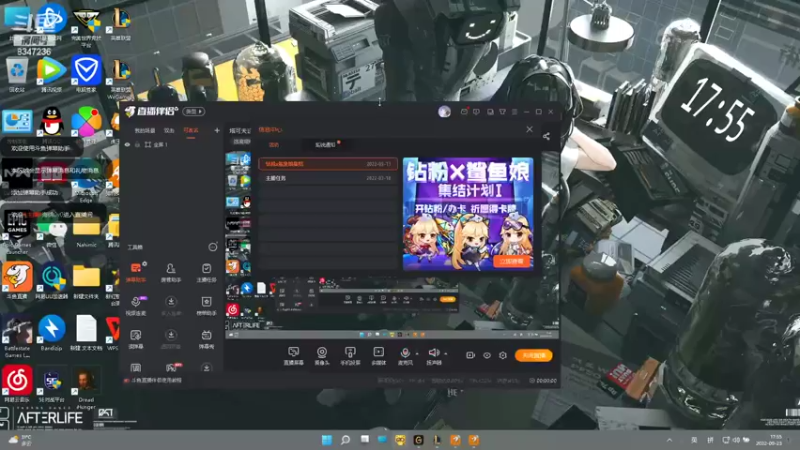Select the activity tab in message center
This screenshot has height=450, width=800.
click(274, 145)
